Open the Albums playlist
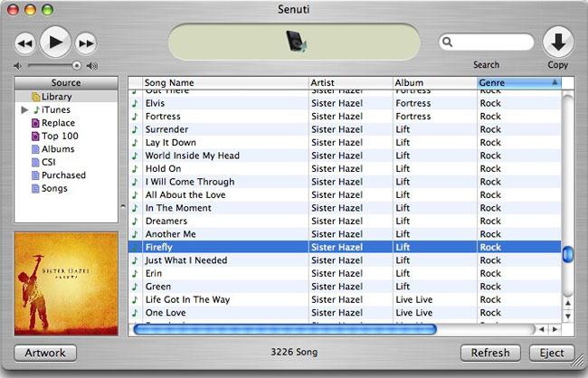Image resolution: width=588 pixels, height=378 pixels. [58, 149]
